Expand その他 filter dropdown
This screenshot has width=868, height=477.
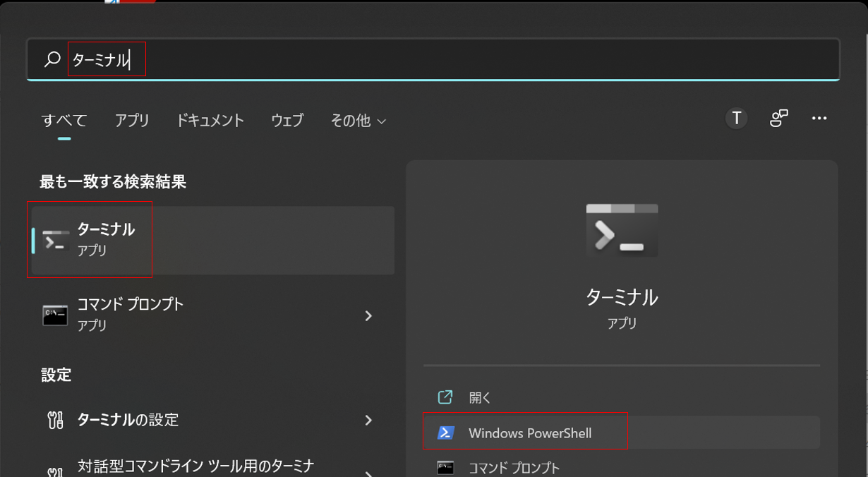pyautogui.click(x=358, y=121)
